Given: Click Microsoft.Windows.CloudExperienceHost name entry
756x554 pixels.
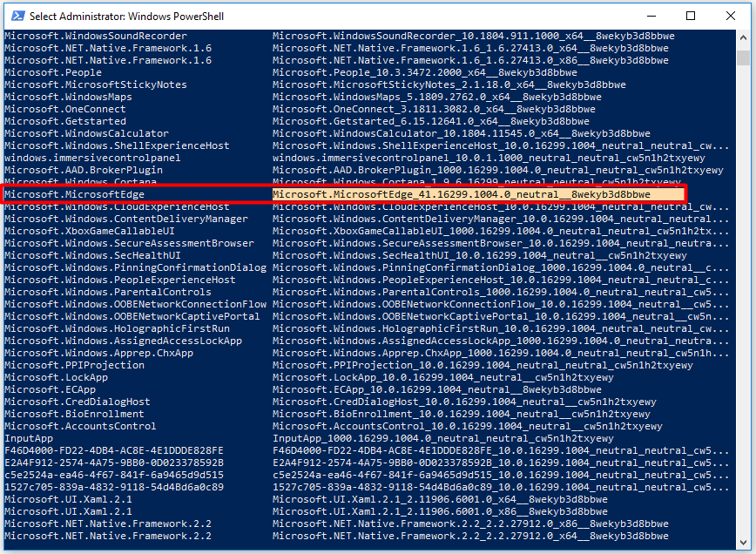Looking at the screenshot, I should point(117,206).
